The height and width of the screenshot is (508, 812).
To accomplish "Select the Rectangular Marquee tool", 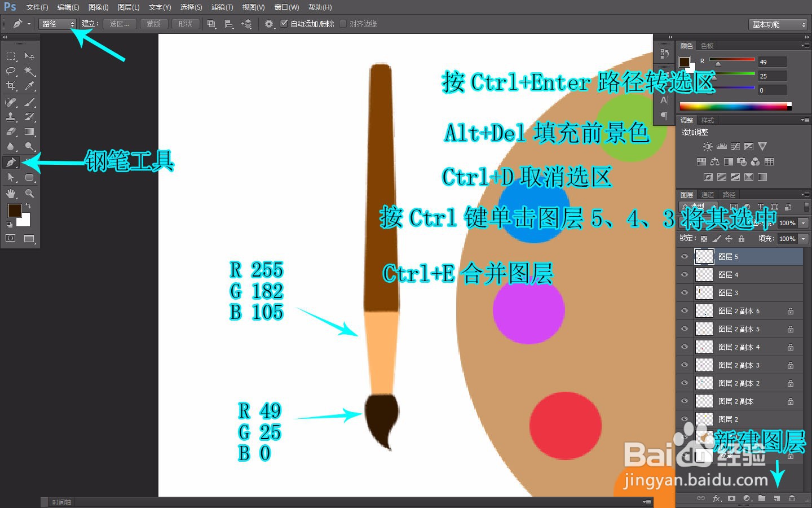I will coord(11,56).
